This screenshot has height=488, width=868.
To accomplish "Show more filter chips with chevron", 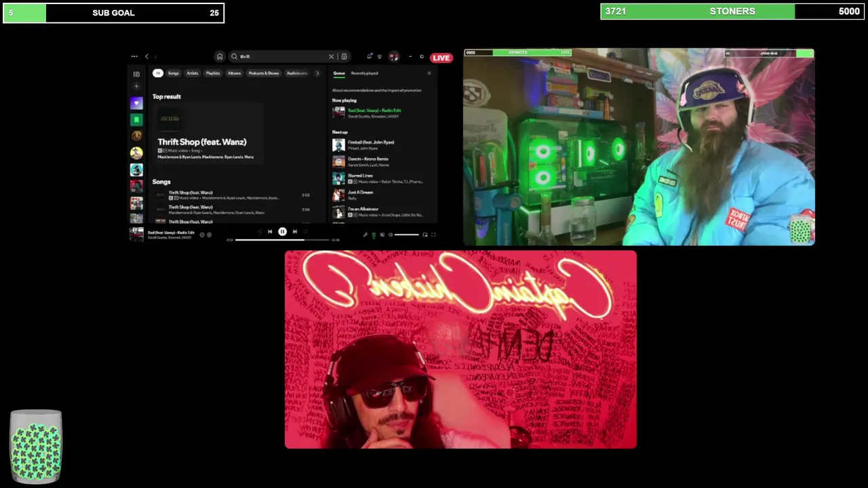I will click(x=317, y=73).
